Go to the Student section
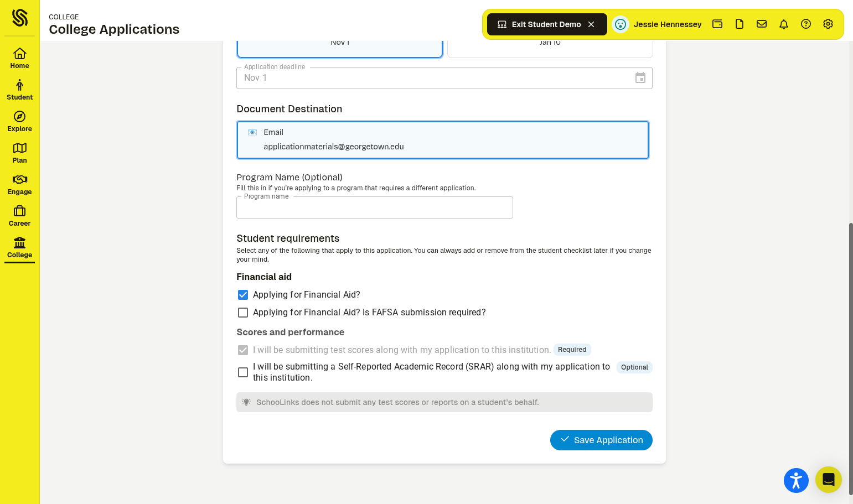 click(x=19, y=90)
